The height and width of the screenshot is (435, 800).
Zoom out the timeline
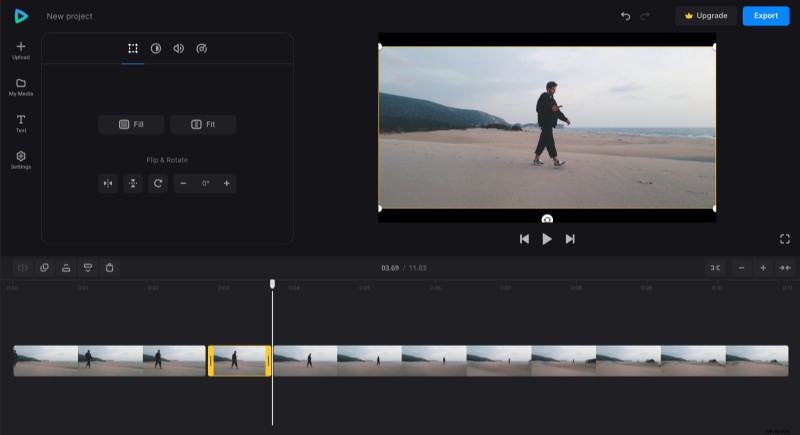pos(741,268)
